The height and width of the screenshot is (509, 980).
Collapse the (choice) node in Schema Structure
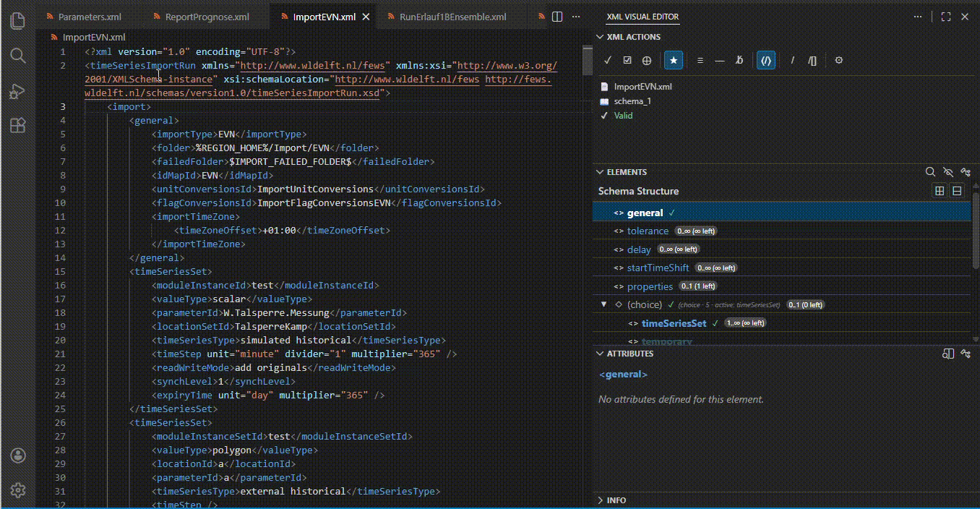[x=604, y=304]
